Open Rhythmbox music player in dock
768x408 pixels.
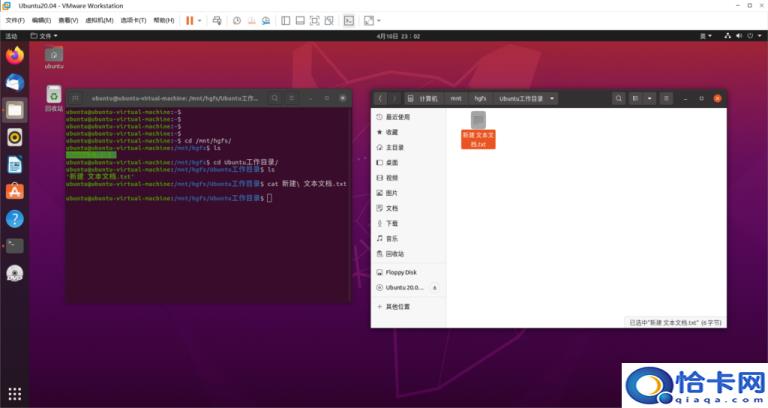tap(14, 137)
